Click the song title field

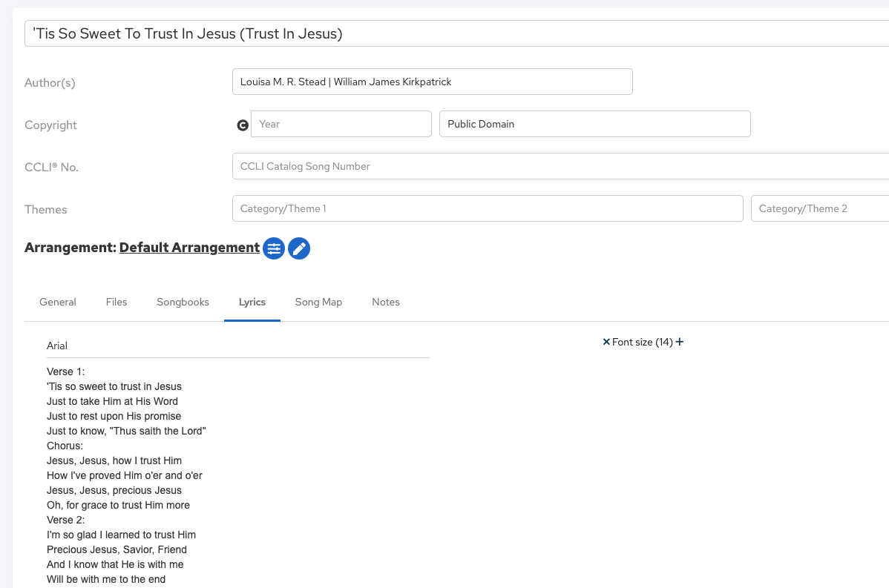point(456,33)
